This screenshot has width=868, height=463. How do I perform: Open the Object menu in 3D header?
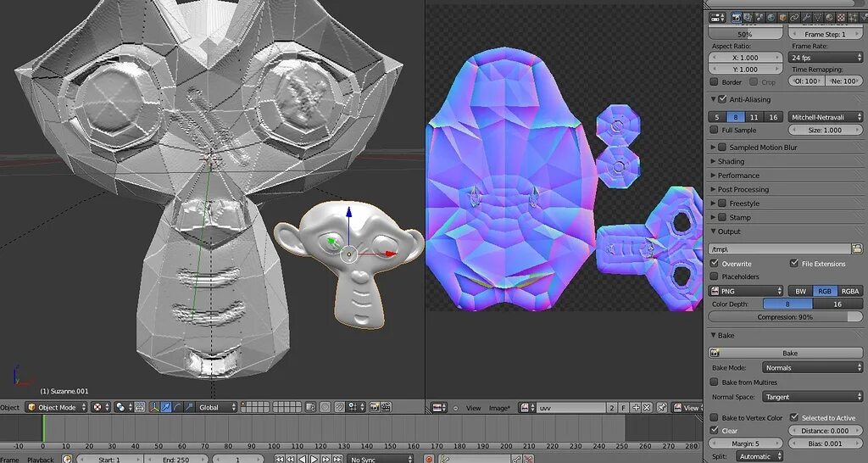(10, 407)
